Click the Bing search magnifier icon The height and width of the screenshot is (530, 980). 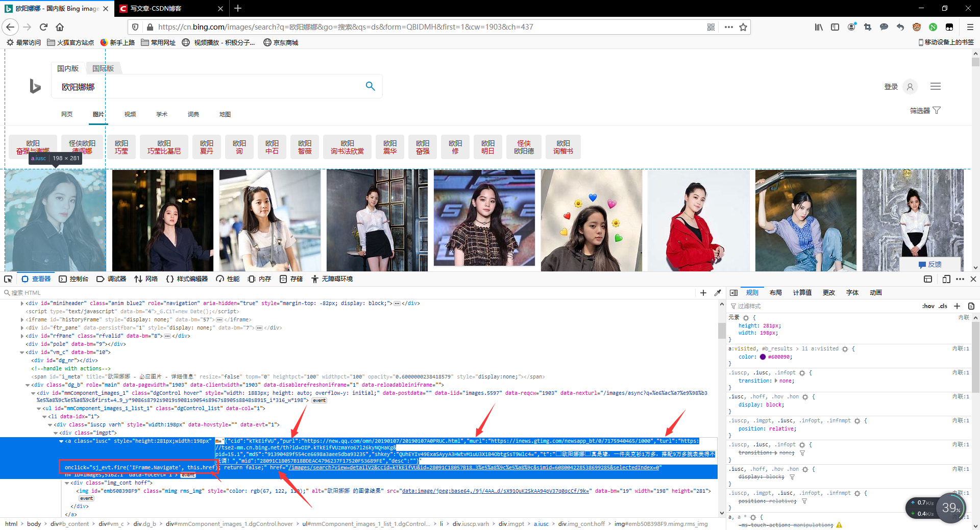371,86
